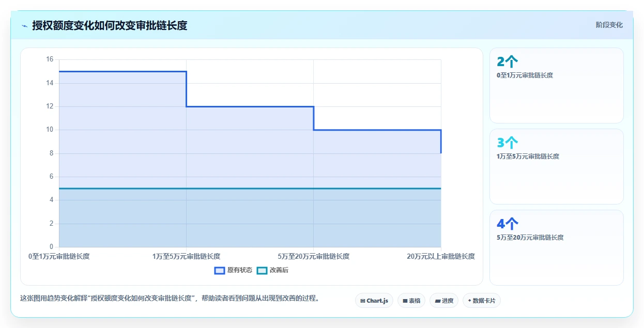The height and width of the screenshot is (328, 644).
Task: Click the y-axis value 16
Action: [50, 59]
